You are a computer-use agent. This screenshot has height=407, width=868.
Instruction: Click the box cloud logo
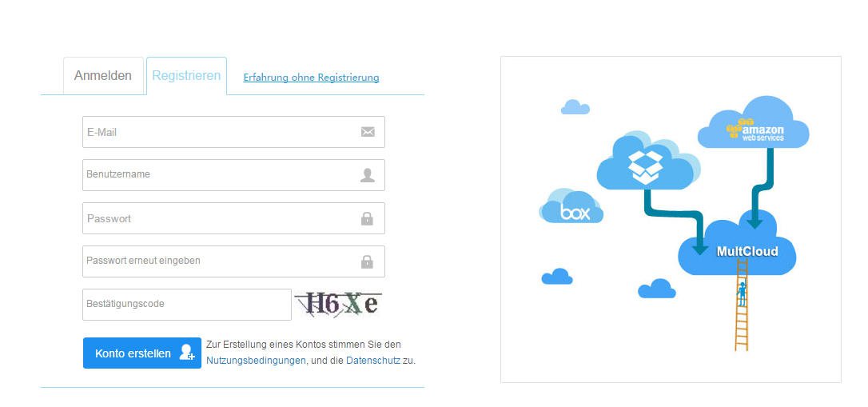coord(571,206)
